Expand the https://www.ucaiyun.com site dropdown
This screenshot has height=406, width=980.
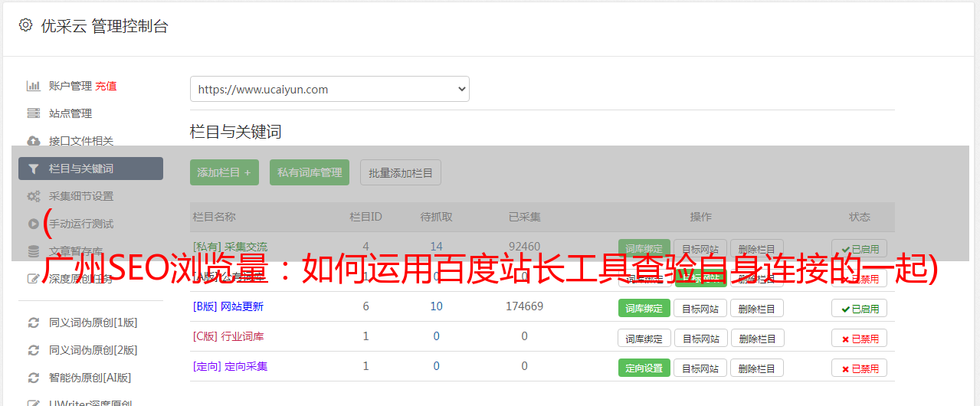(x=329, y=89)
